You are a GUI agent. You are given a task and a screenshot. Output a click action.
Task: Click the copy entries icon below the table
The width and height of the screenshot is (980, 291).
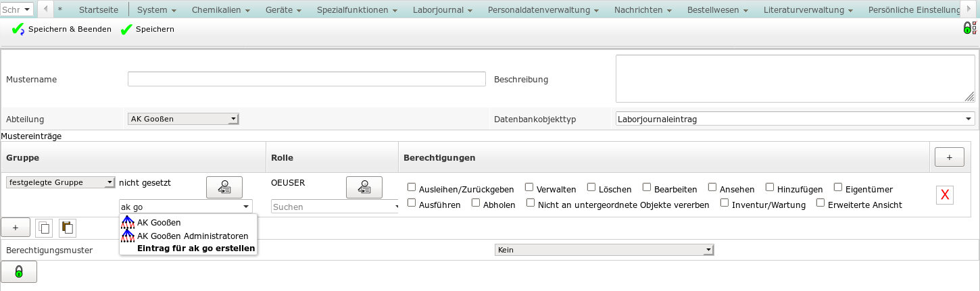pyautogui.click(x=44, y=228)
